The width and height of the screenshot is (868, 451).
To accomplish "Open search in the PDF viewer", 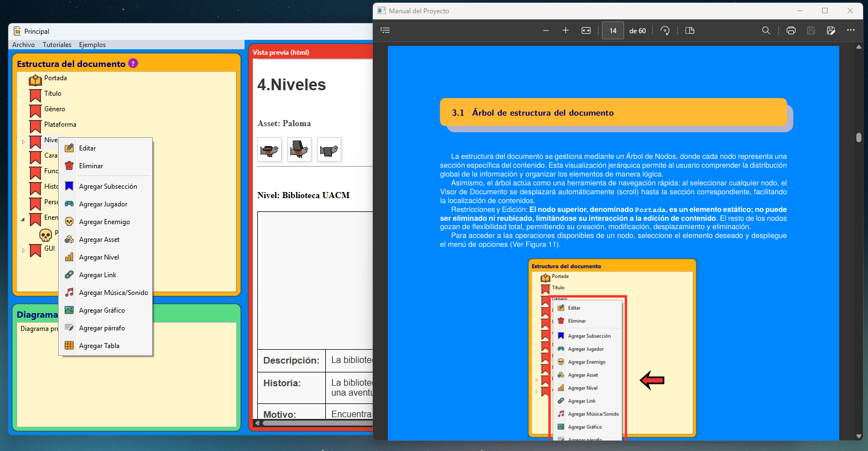I will click(x=766, y=30).
